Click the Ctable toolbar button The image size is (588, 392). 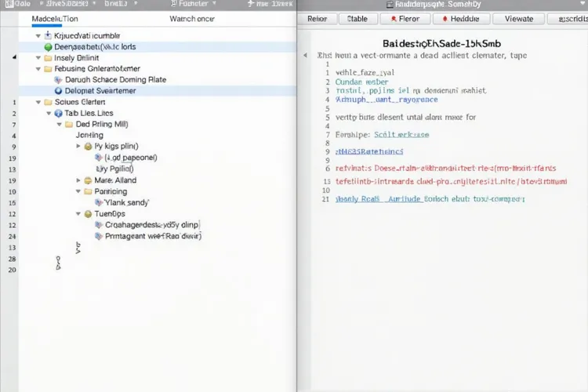click(x=357, y=19)
